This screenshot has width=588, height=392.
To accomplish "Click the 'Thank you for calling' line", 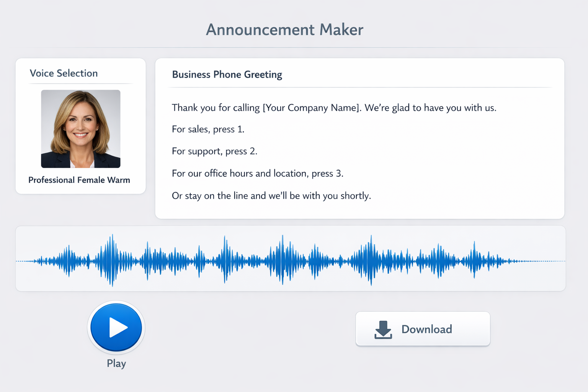I will [334, 108].
